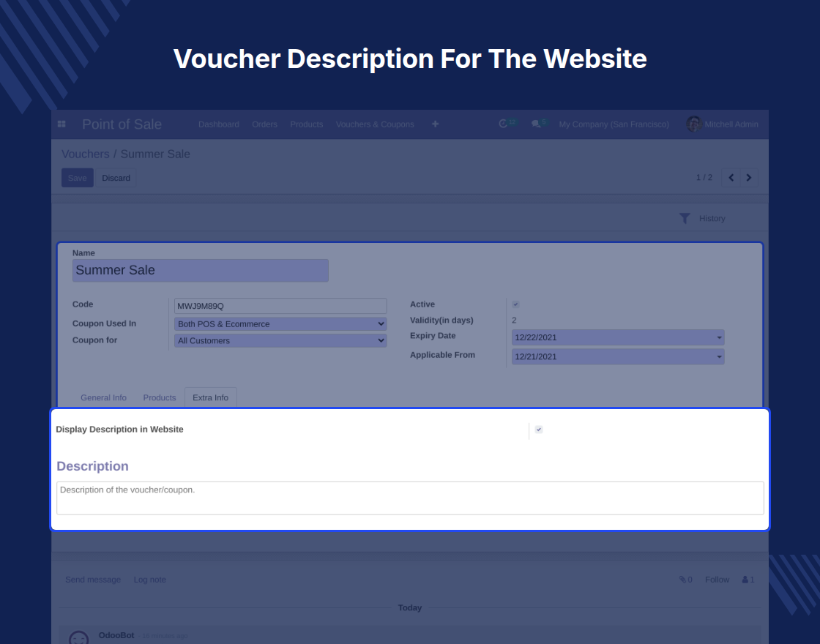This screenshot has height=644, width=820.
Task: Click the Point of Sale app title
Action: pyautogui.click(x=122, y=124)
